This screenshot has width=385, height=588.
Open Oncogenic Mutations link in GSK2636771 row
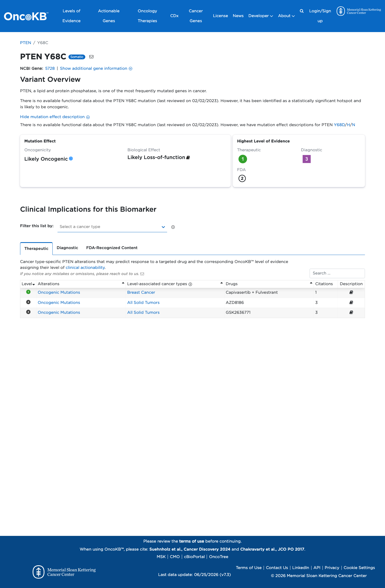point(59,312)
